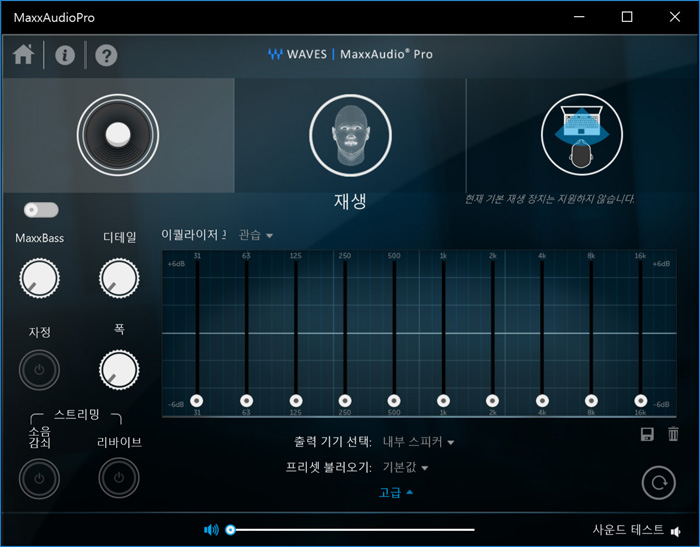Maximize the MaxxAudioPro window
Image resolution: width=700 pixels, height=547 pixels.
tap(627, 17)
